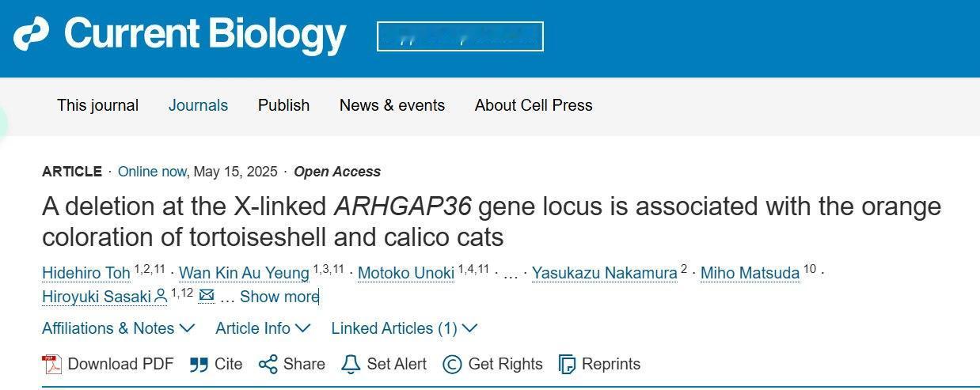This screenshot has width=980, height=390.
Task: Click the PDF icon beside Download PDF
Action: pyautogui.click(x=52, y=364)
